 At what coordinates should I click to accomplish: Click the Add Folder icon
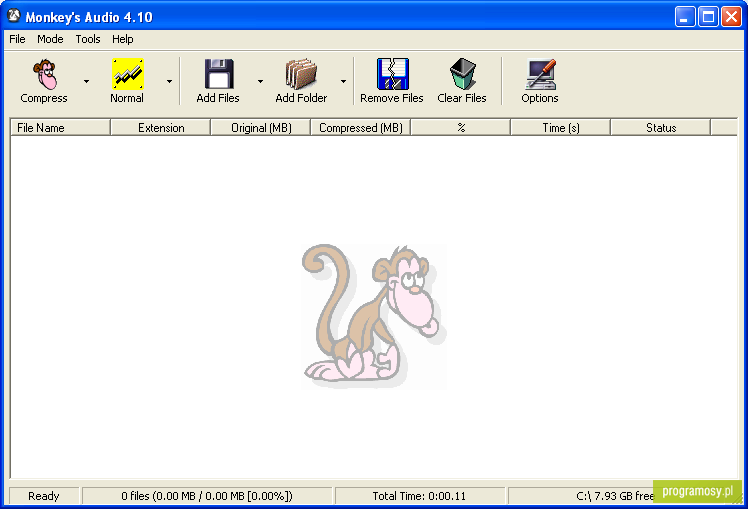click(x=301, y=74)
